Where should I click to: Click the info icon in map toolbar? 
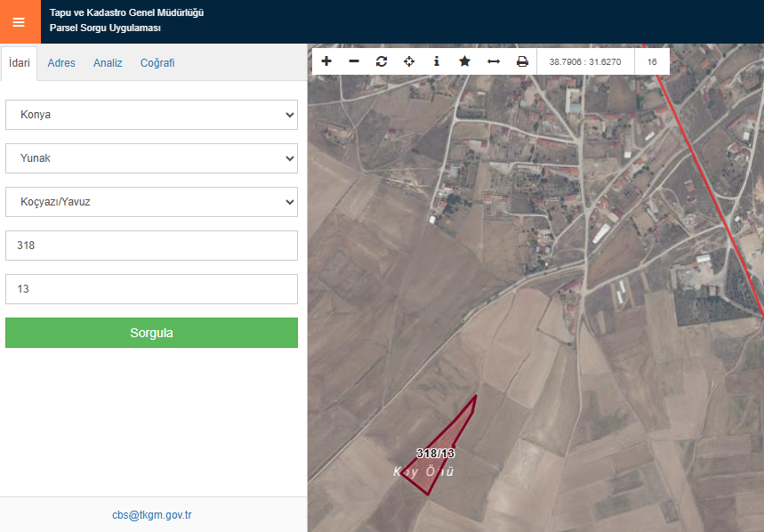[436, 61]
